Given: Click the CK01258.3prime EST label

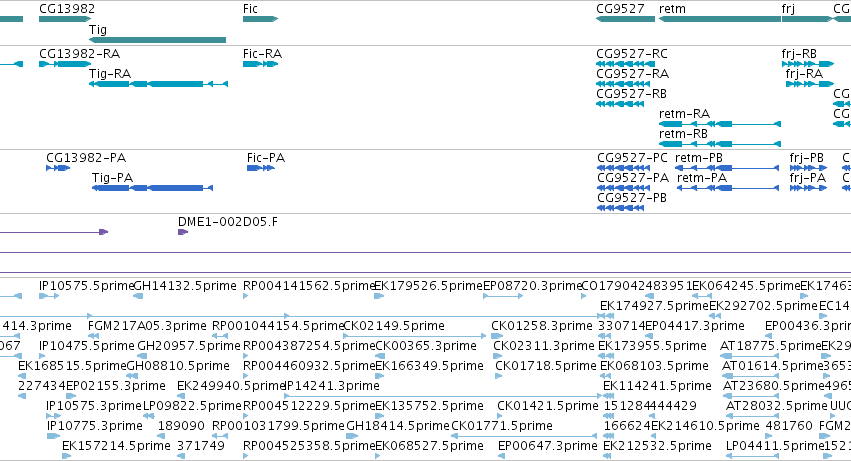Looking at the screenshot, I should point(542,326).
